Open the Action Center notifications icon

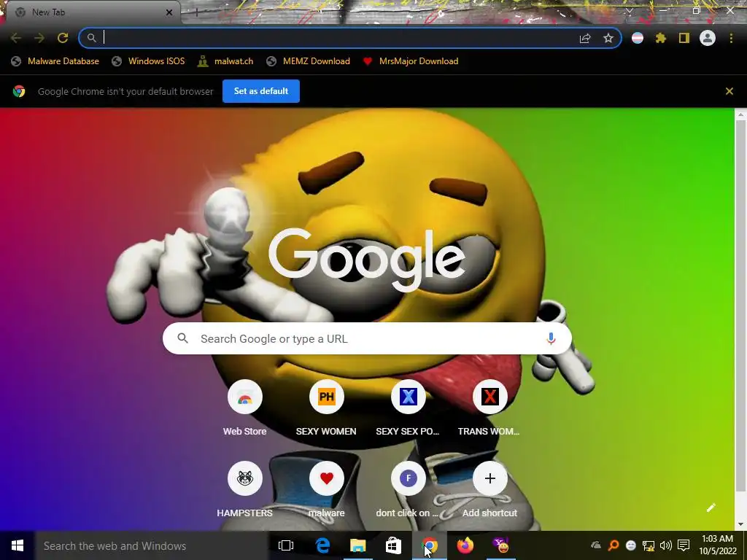684,545
